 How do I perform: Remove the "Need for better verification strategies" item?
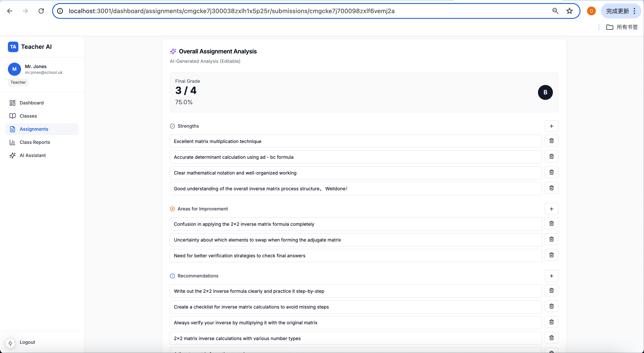click(552, 255)
